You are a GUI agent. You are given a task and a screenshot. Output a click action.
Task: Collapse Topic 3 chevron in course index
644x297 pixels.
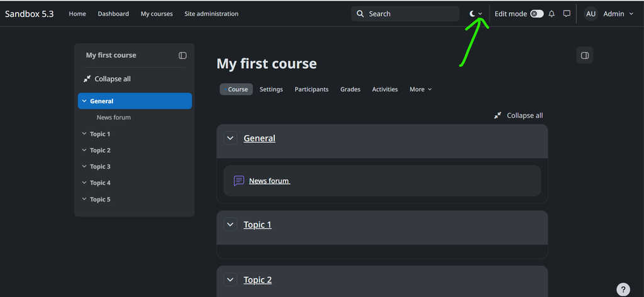[84, 166]
